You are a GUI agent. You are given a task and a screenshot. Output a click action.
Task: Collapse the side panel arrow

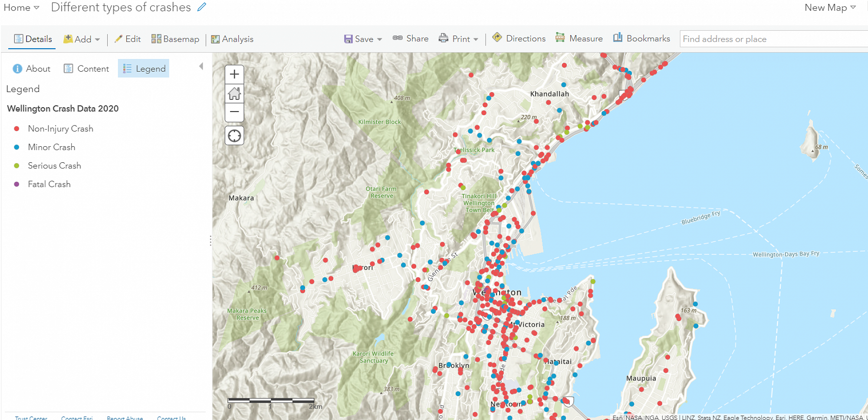click(x=201, y=66)
